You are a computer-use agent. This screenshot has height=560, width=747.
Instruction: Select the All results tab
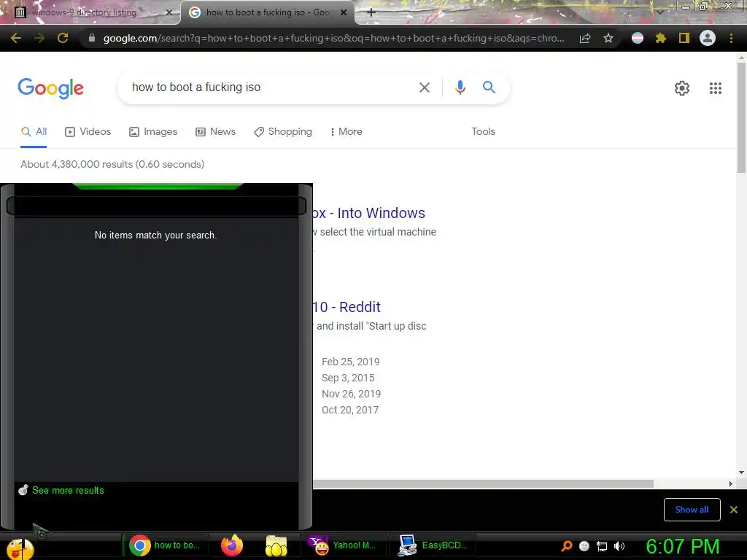point(34,132)
